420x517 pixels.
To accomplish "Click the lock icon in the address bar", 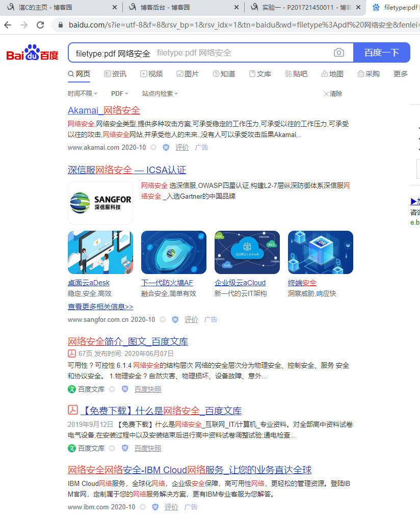I will 60,25.
